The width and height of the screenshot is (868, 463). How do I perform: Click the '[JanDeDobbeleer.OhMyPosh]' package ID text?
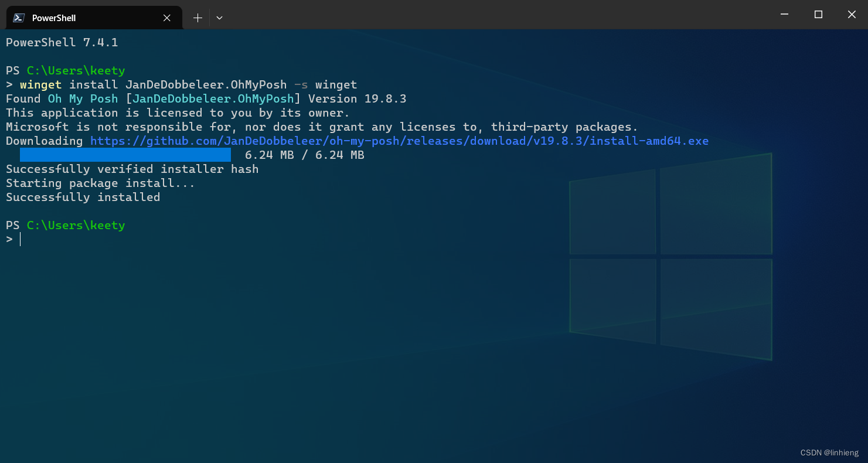tap(213, 98)
